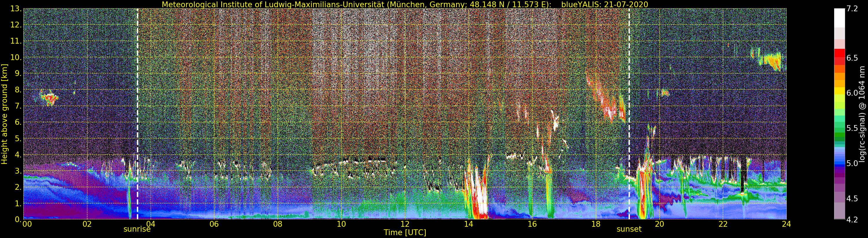Click the height axis tick label 10
This screenshot has height=238, width=868.
coord(16,57)
